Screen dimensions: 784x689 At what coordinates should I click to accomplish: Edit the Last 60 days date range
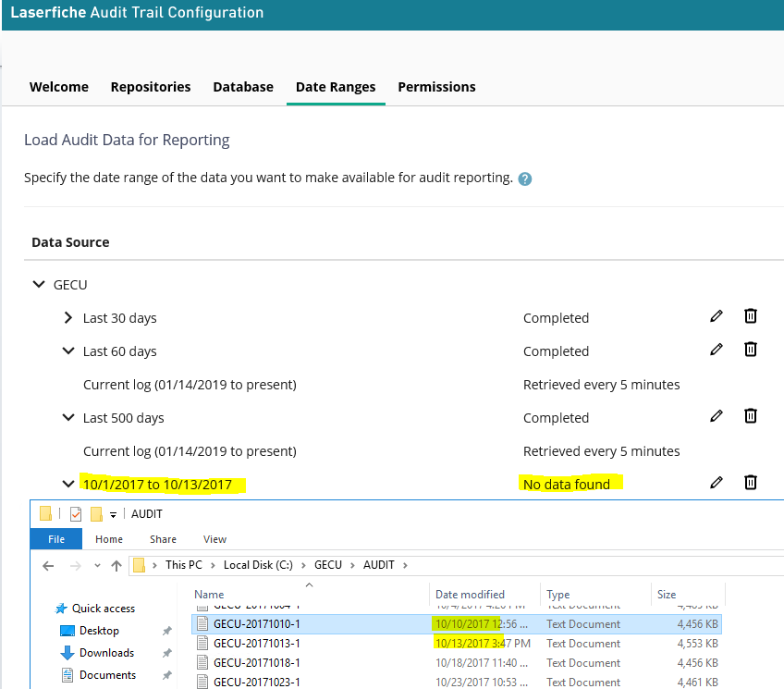click(716, 350)
